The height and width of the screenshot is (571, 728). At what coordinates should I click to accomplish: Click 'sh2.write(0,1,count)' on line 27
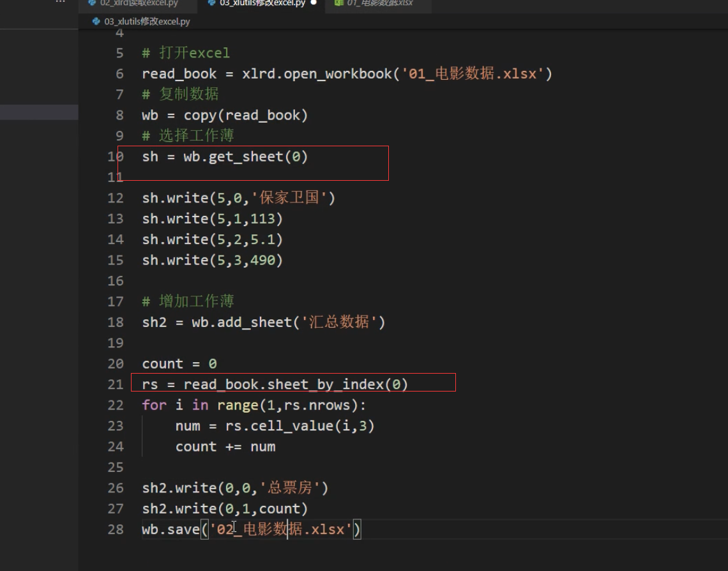(225, 509)
